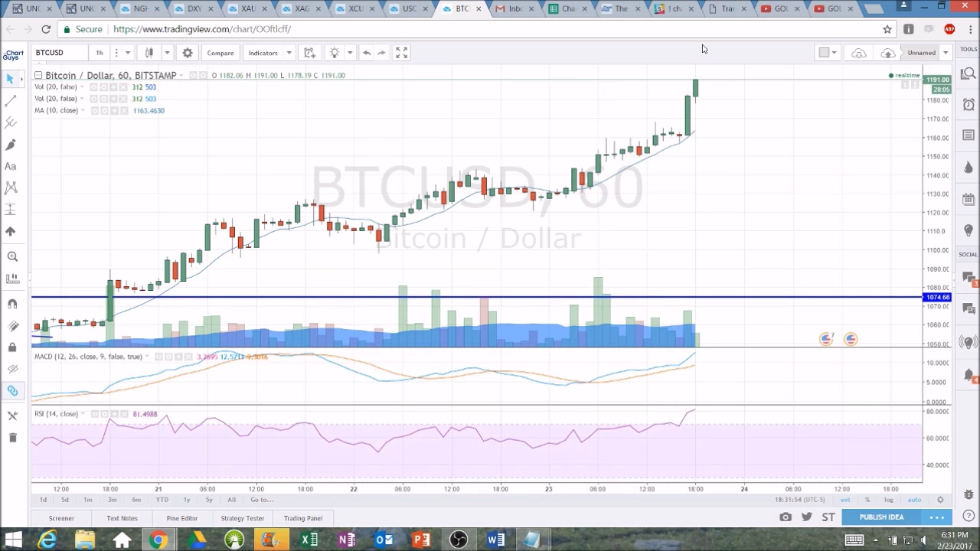Toggle auto scale option
The width and height of the screenshot is (980, 551).
pos(914,500)
